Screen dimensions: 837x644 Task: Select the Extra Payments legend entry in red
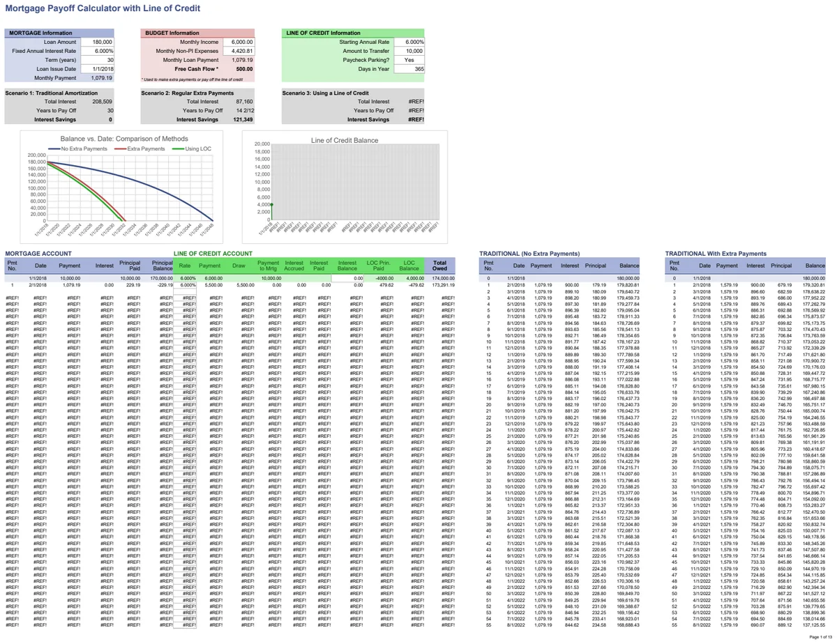click(139, 148)
